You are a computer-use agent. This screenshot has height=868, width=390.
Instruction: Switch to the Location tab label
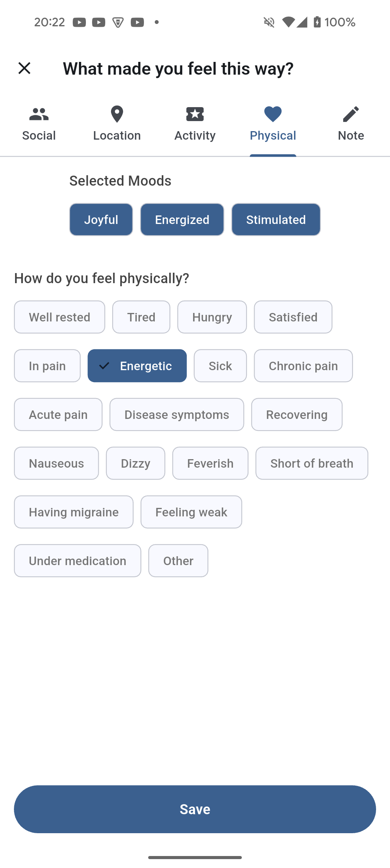[x=117, y=136]
